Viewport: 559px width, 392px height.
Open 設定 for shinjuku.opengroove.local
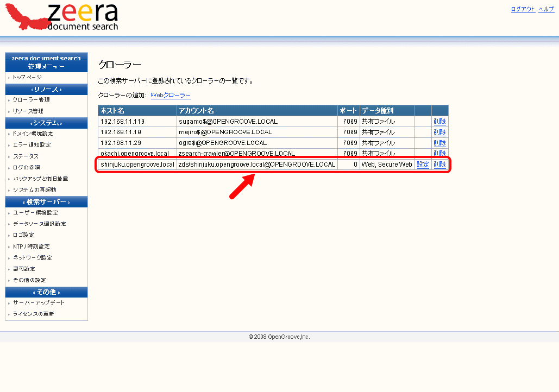423,165
